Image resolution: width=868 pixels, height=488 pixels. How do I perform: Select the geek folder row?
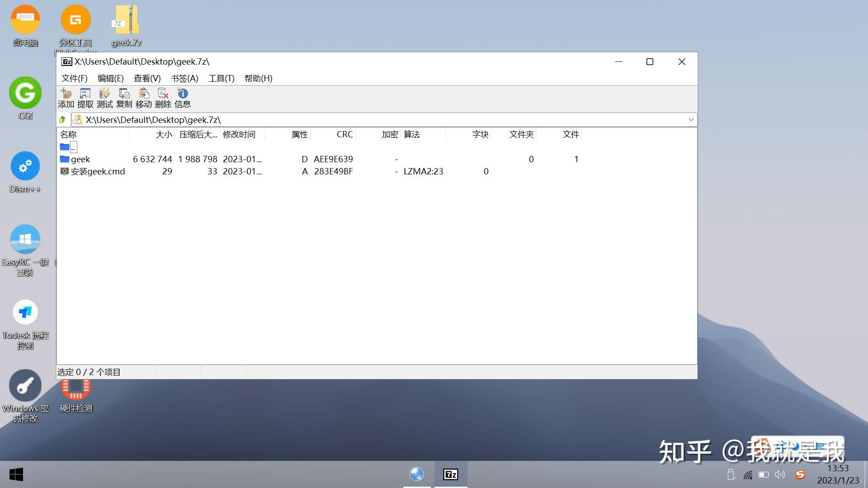pos(80,159)
